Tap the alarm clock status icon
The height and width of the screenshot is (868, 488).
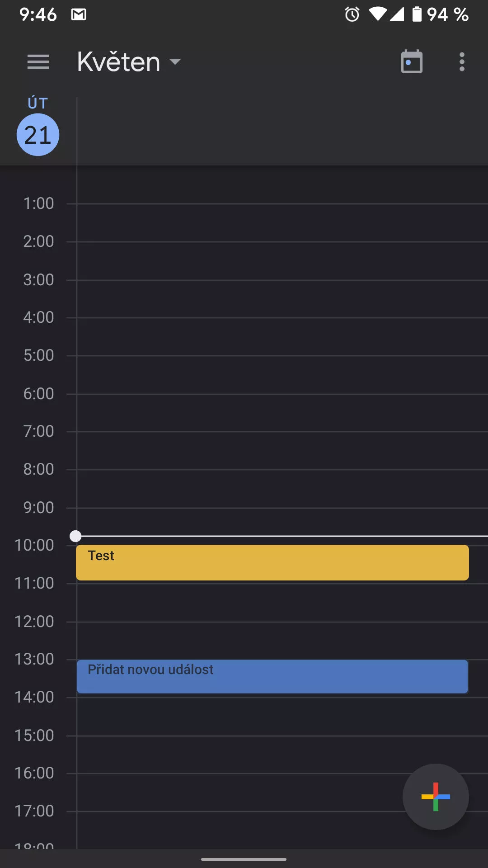pyautogui.click(x=352, y=14)
